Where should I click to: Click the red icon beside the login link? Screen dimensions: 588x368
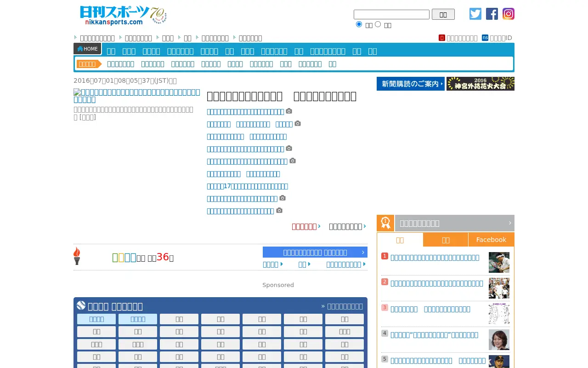click(442, 38)
